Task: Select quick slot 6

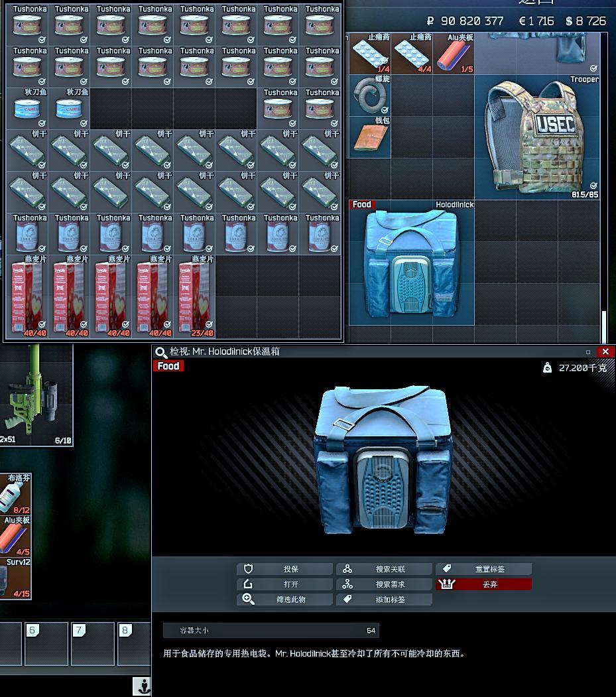Action: pos(46,643)
